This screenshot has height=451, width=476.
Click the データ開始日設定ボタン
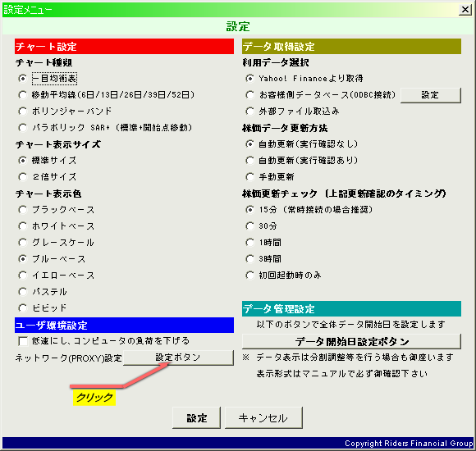(351, 341)
